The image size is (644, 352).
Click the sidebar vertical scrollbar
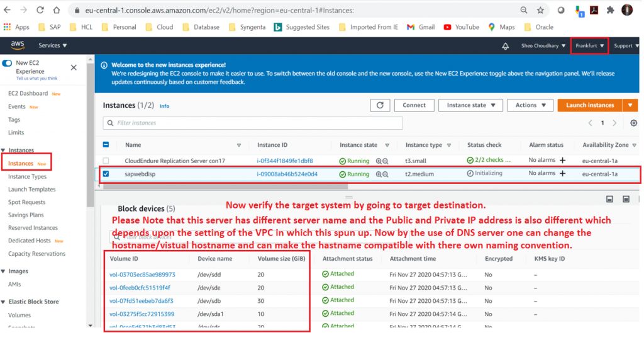click(x=91, y=135)
